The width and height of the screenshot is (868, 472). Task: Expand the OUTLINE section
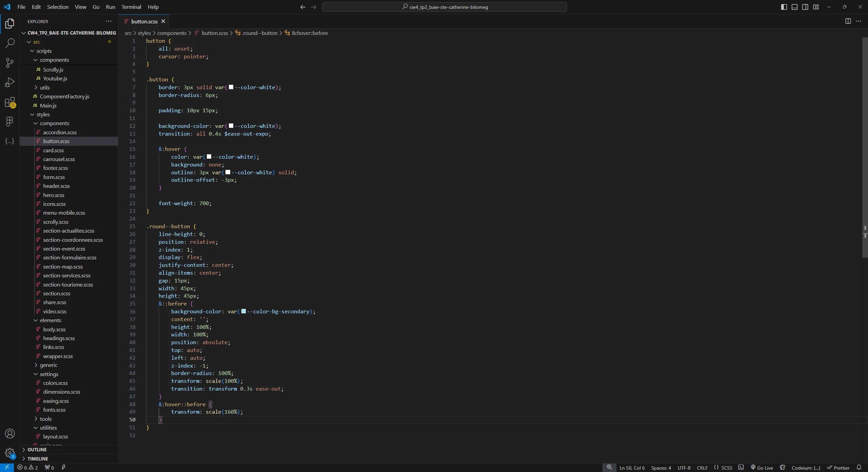point(37,449)
